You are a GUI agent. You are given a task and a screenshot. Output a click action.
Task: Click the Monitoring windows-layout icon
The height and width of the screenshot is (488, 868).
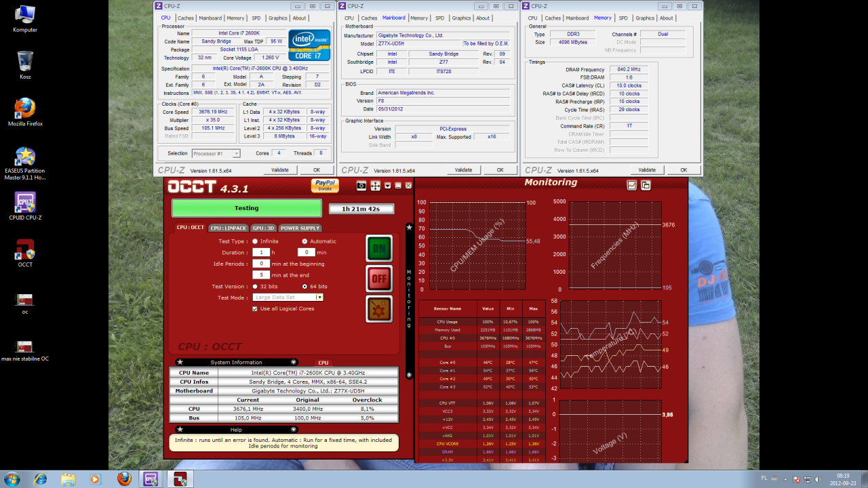[646, 185]
